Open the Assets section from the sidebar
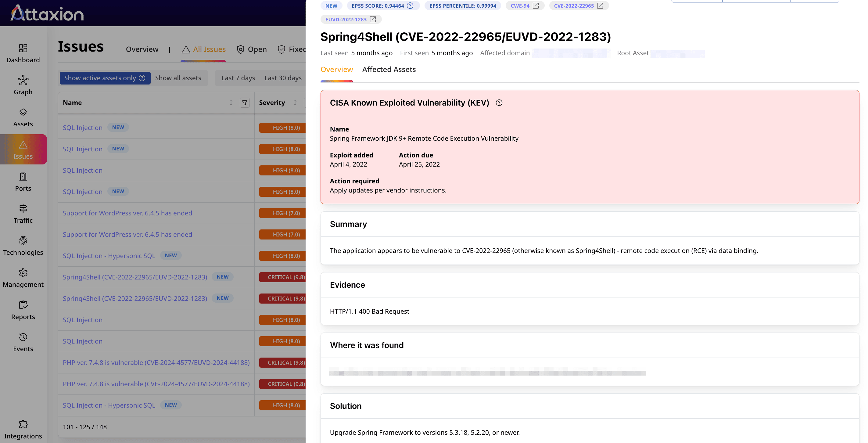The image size is (868, 443). pyautogui.click(x=23, y=117)
